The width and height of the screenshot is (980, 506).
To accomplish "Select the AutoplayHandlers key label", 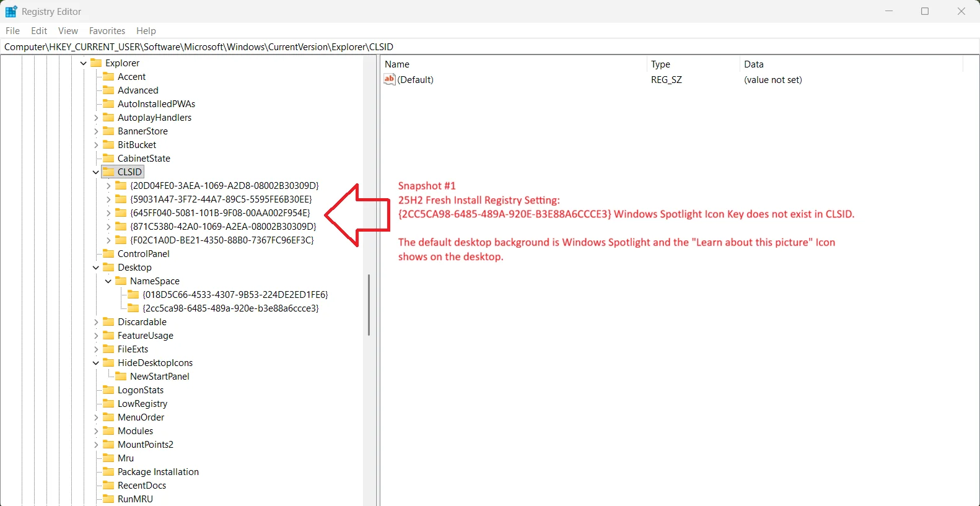I will [x=155, y=118].
